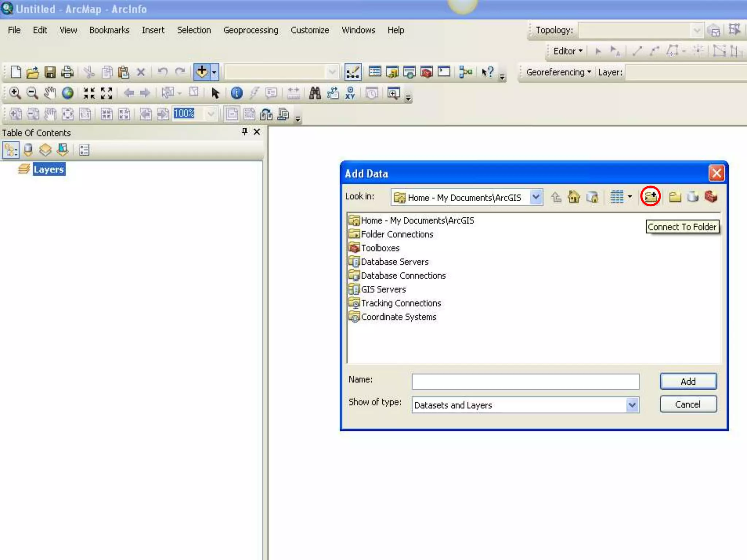Go to Home folder in Add Data
The image size is (747, 560).
click(x=574, y=197)
